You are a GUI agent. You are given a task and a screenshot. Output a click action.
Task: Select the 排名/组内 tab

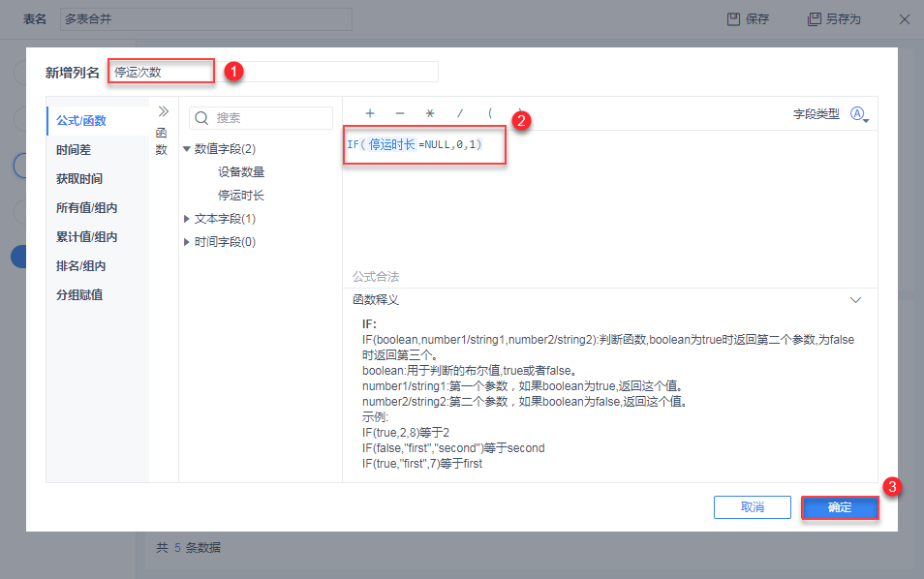point(98,265)
